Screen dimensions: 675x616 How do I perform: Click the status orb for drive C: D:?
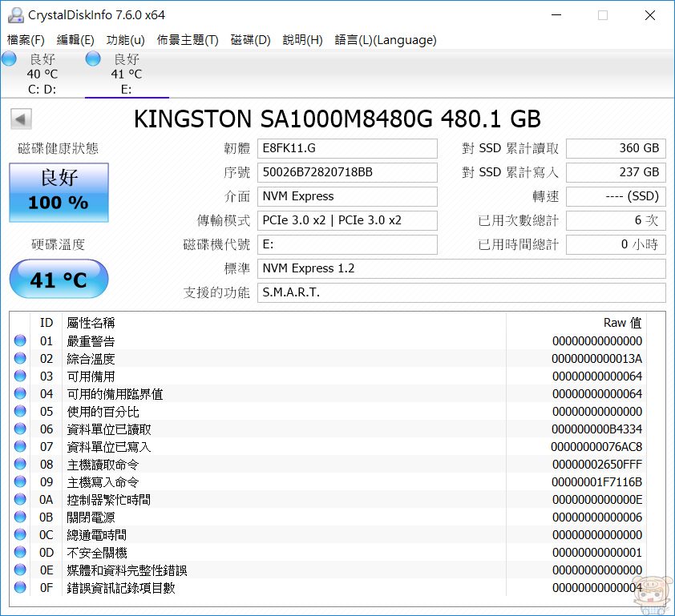tap(9, 58)
